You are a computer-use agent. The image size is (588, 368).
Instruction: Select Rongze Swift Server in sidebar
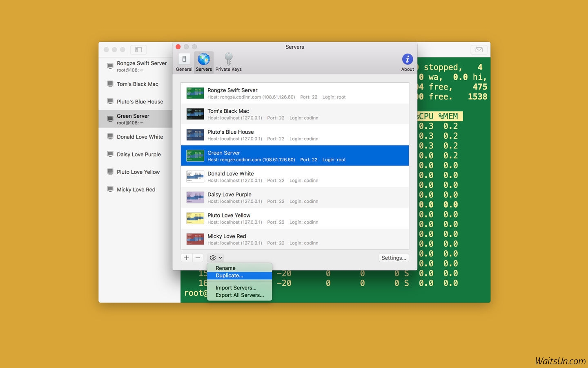pos(141,63)
